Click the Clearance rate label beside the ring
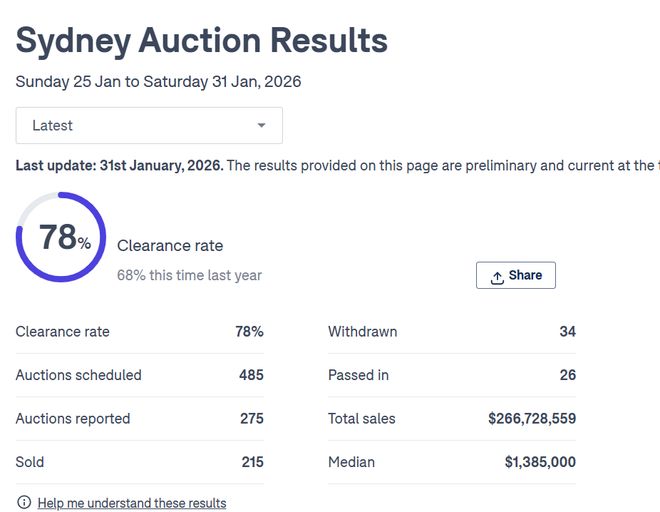This screenshot has width=660, height=512. 170,246
